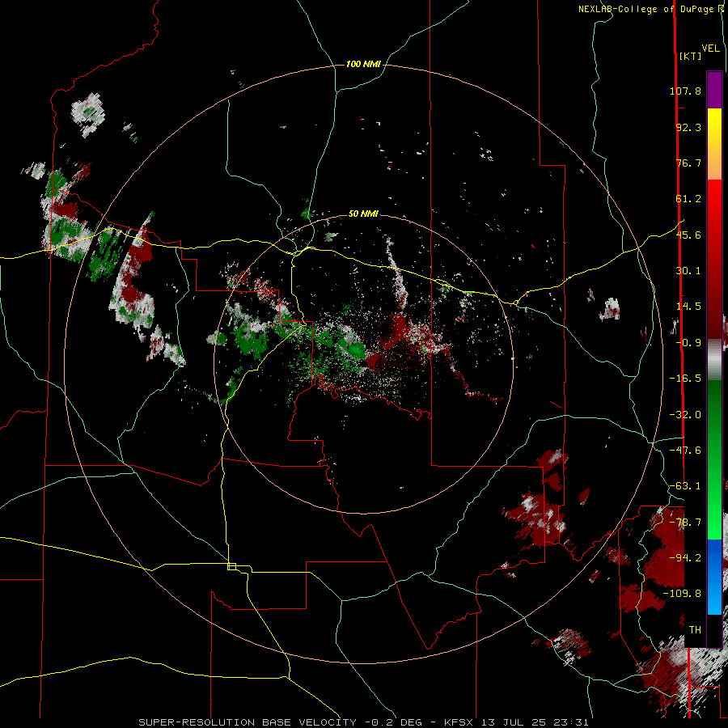728x728 pixels.
Task: Click the 92.3 value on the velocity scale
Action: point(688,127)
